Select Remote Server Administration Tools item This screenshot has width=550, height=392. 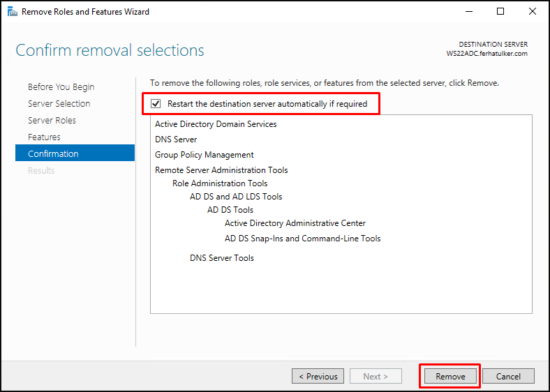click(x=221, y=170)
